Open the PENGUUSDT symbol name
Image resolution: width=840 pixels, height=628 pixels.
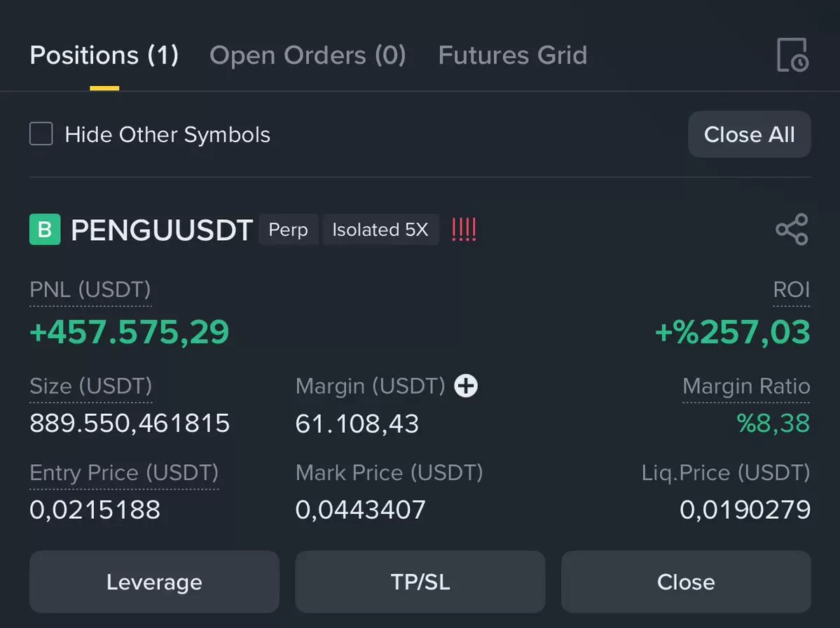coord(162,230)
